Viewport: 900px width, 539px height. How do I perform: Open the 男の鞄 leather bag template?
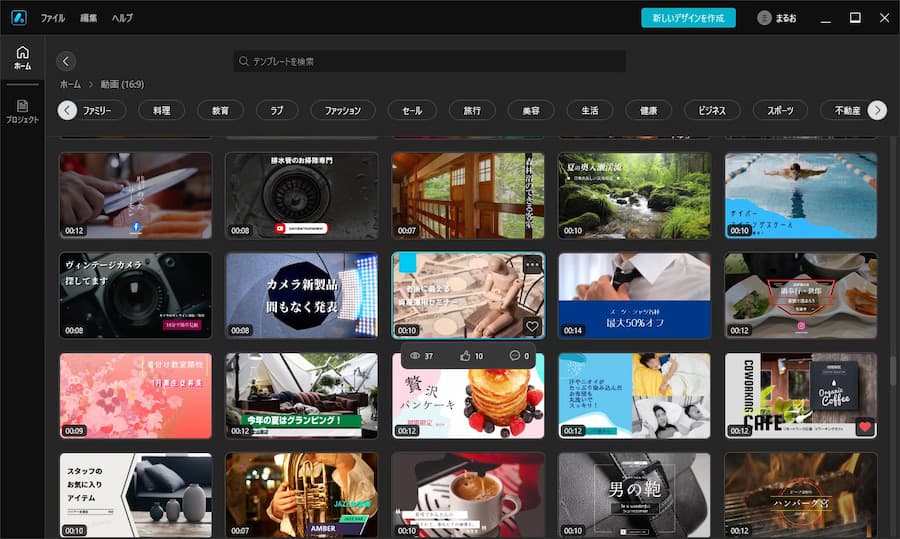click(634, 495)
